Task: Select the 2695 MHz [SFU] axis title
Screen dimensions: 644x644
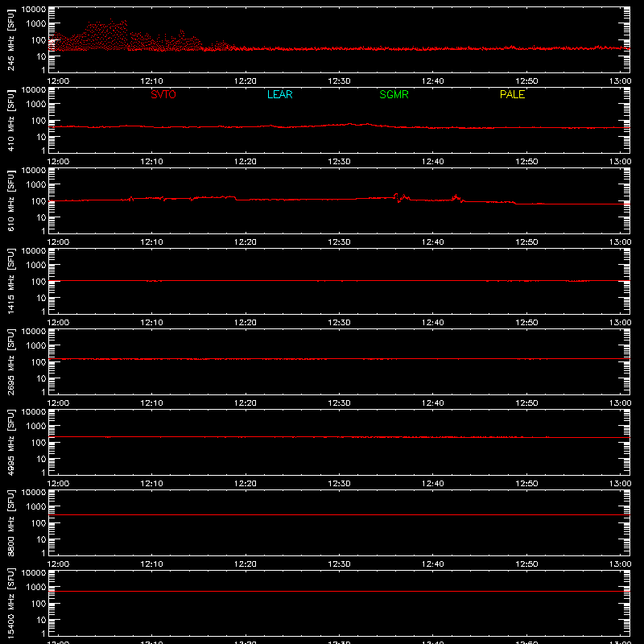Action: 10,361
